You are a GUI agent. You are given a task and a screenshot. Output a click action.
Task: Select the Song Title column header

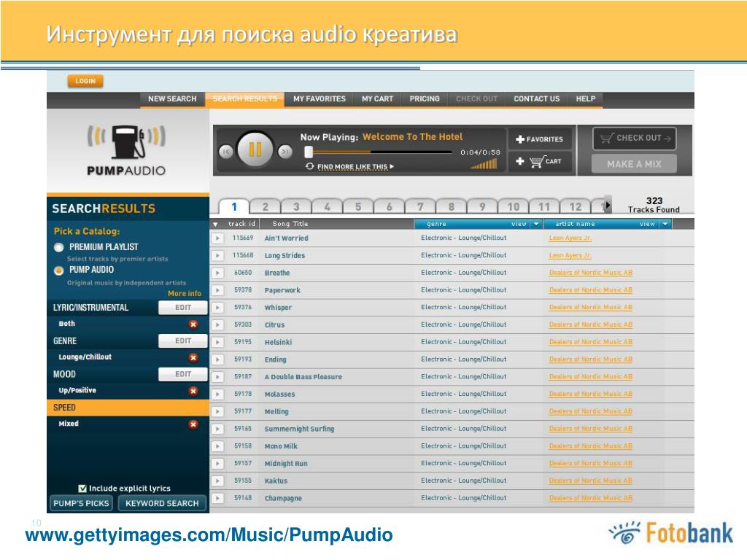[x=290, y=224]
